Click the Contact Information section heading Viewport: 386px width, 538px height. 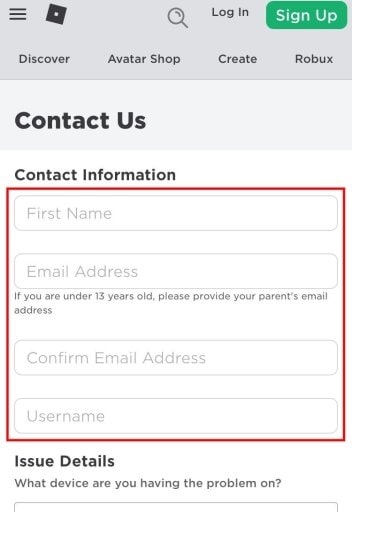pos(95,175)
